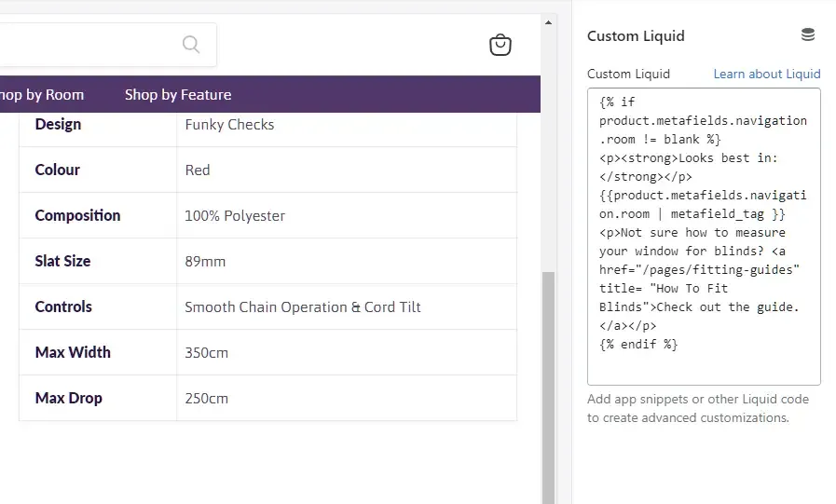Open the Shop by Feature menu

[x=178, y=95]
